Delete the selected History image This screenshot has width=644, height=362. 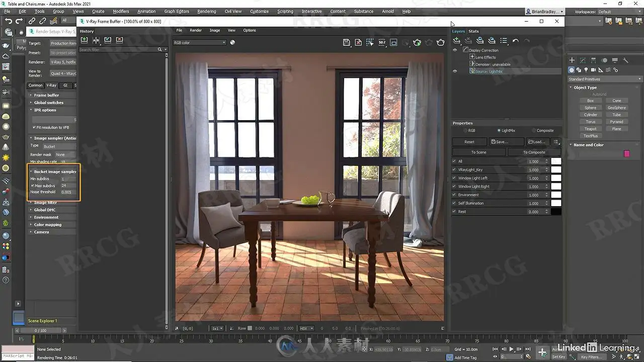coord(119,40)
